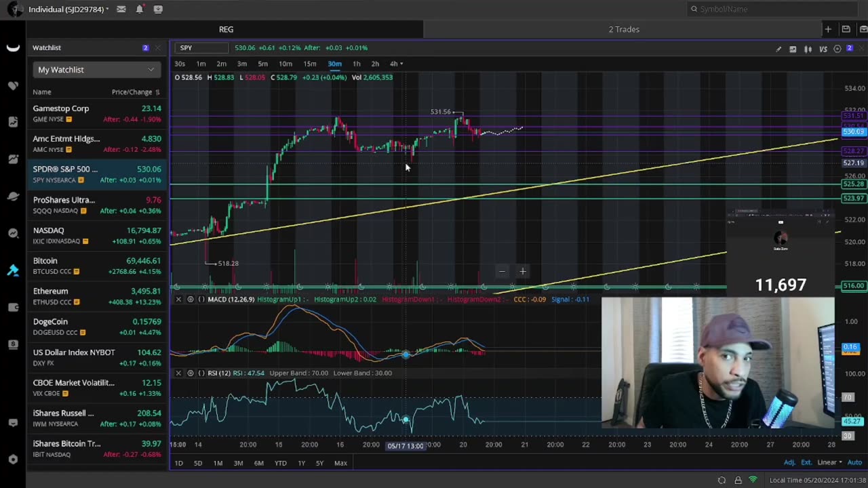Select iShares Bitcoin Trust row
Image resolution: width=868 pixels, height=488 pixels.
(x=97, y=448)
